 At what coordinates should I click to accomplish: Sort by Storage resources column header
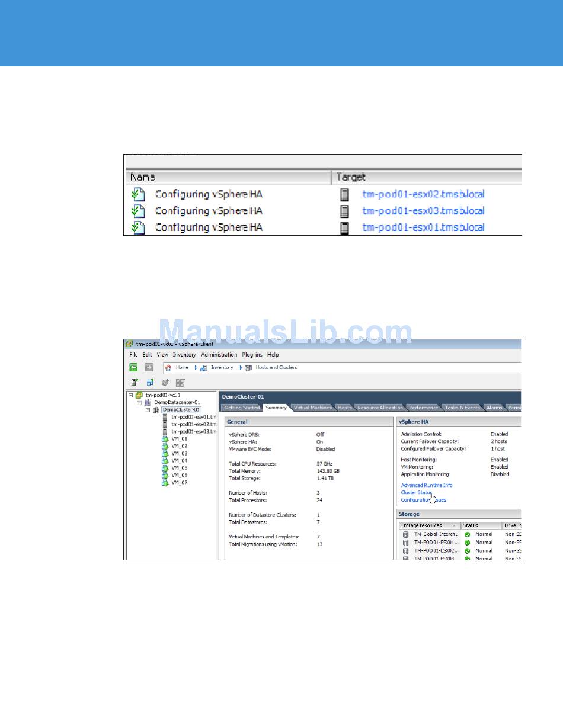(430, 525)
